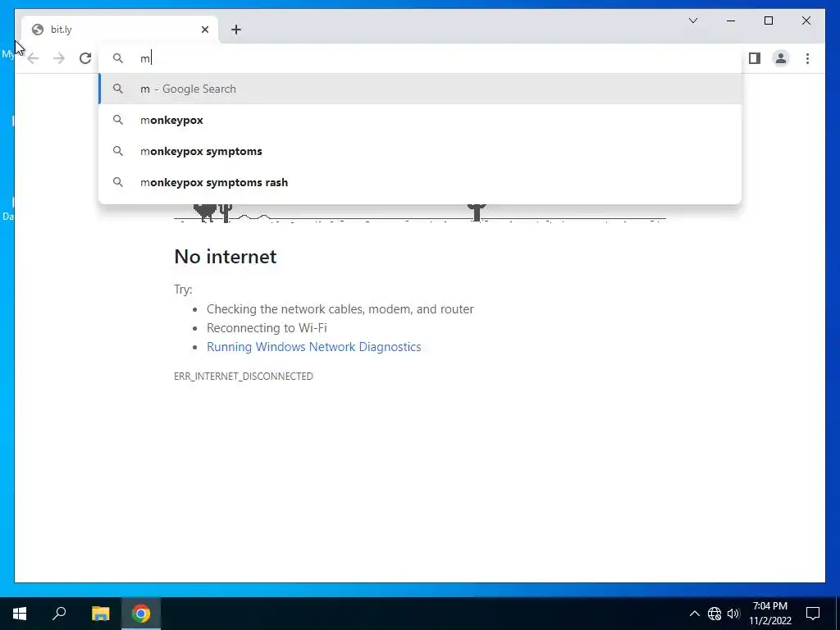Reload the page with the refresh icon
The image size is (840, 630).
pyautogui.click(x=85, y=58)
